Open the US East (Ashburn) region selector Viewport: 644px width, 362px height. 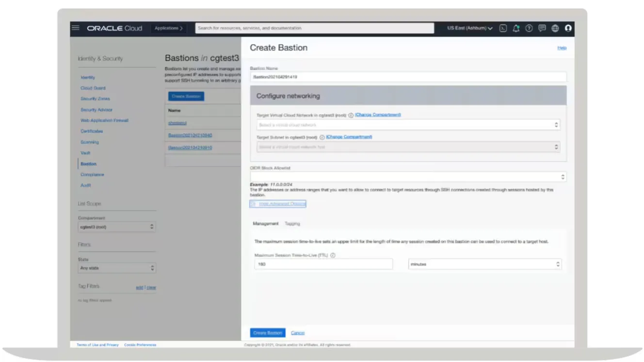pos(470,28)
